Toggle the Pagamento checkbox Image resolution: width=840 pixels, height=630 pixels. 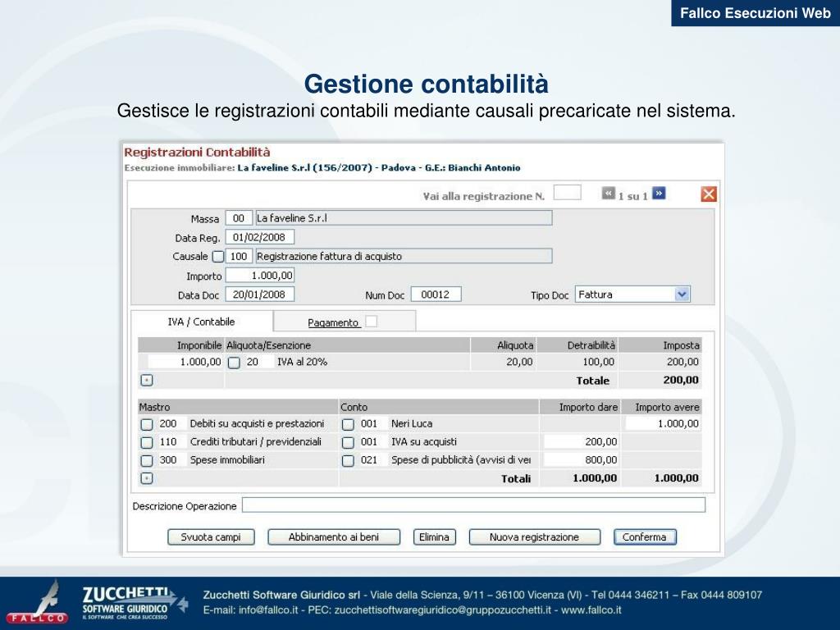point(372,322)
